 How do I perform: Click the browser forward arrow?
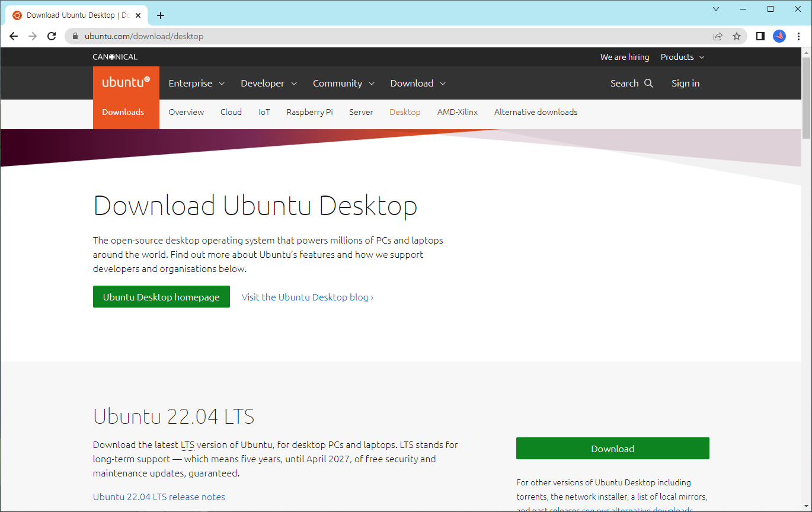(x=33, y=36)
